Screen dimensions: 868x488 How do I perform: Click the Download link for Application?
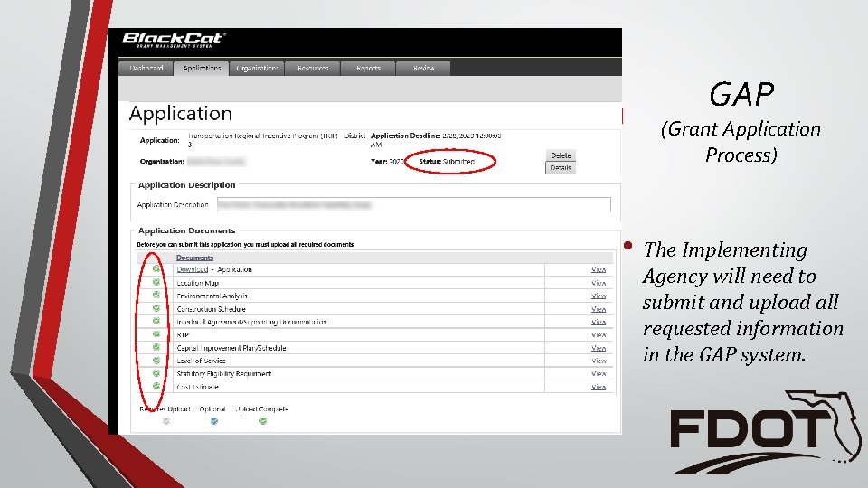[192, 269]
